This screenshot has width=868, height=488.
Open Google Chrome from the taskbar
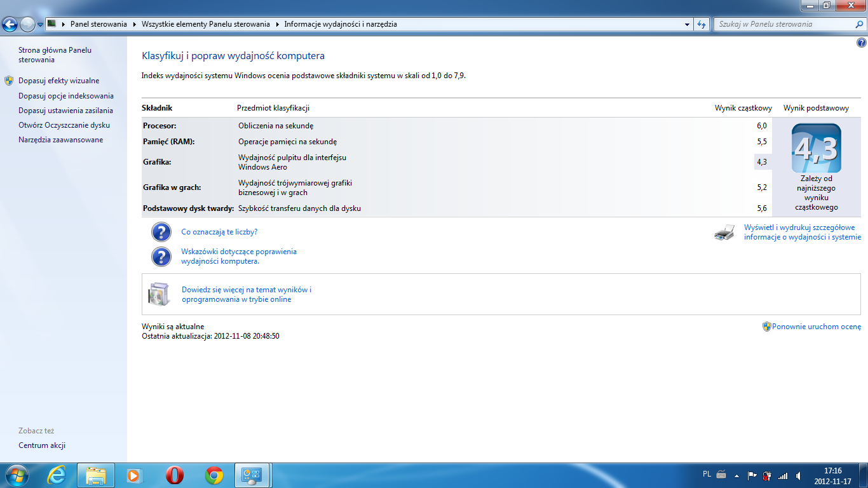point(214,475)
